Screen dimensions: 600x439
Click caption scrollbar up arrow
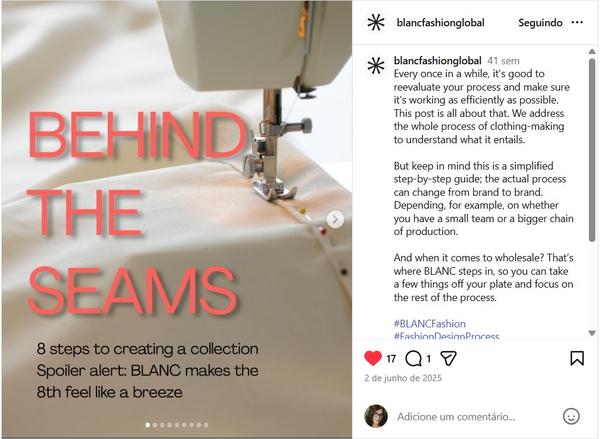pos(592,51)
